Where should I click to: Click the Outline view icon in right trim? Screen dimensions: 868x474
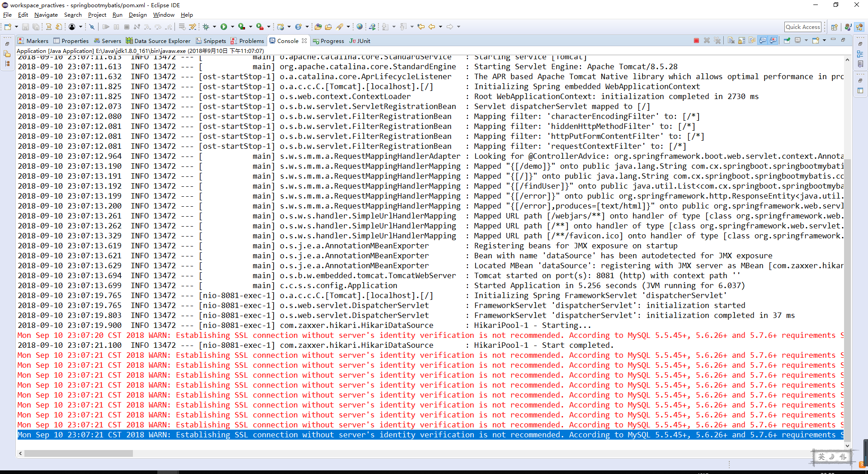[x=860, y=54]
